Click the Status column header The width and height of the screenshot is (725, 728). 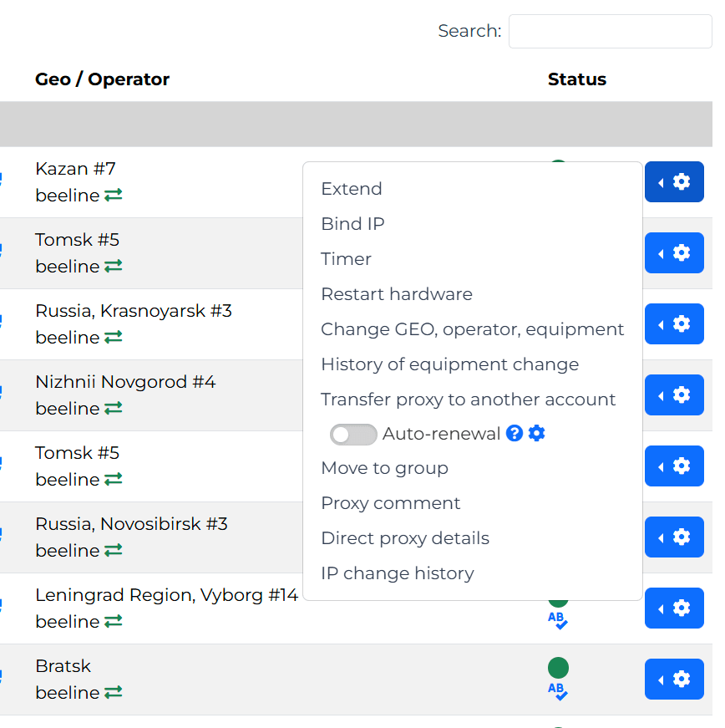(577, 79)
